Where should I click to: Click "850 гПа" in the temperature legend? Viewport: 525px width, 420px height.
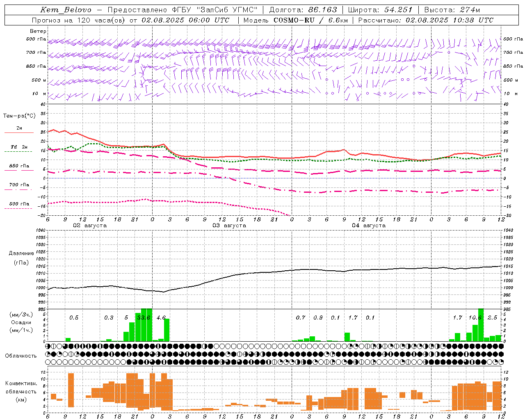pos(19,166)
